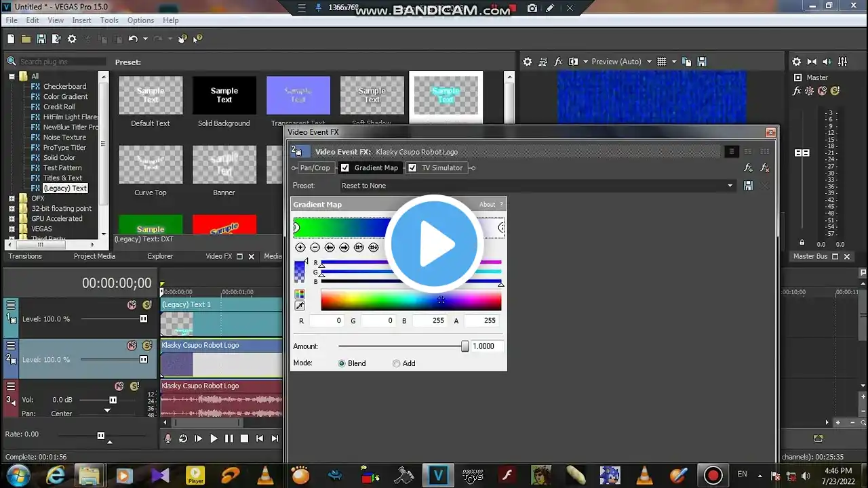Click the Save project toolbar icon
This screenshot has height=488, width=868.
pyautogui.click(x=41, y=39)
